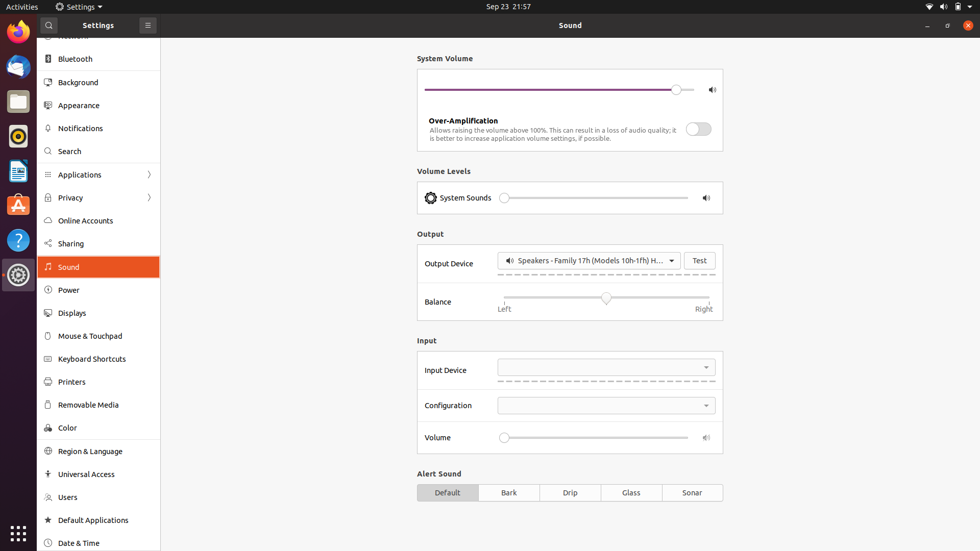Mute System Sounds speaker icon

coord(706,198)
